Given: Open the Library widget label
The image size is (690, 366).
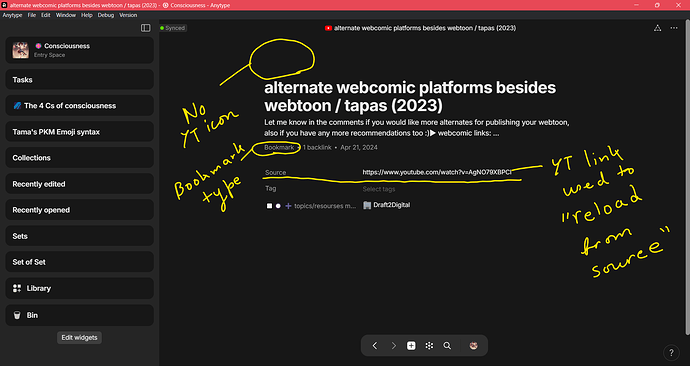Looking at the screenshot, I should [x=39, y=288].
